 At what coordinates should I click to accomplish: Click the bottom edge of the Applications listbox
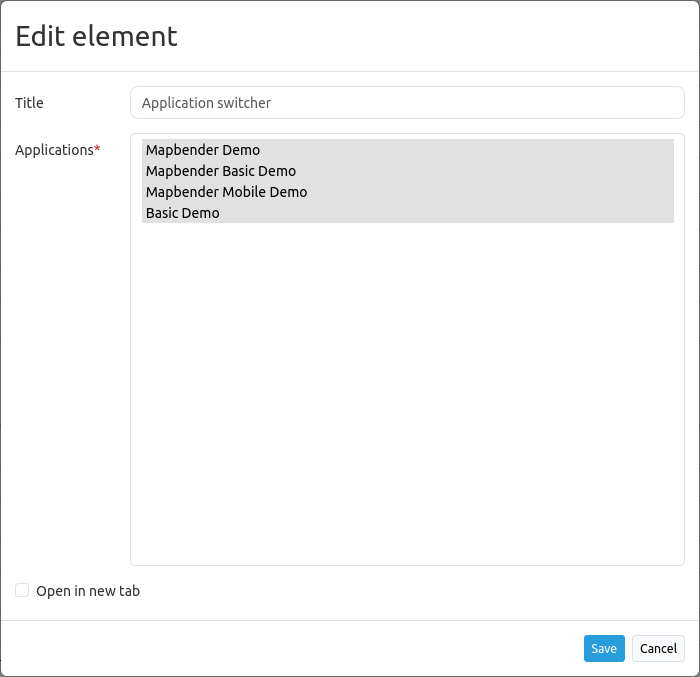pyautogui.click(x=407, y=564)
